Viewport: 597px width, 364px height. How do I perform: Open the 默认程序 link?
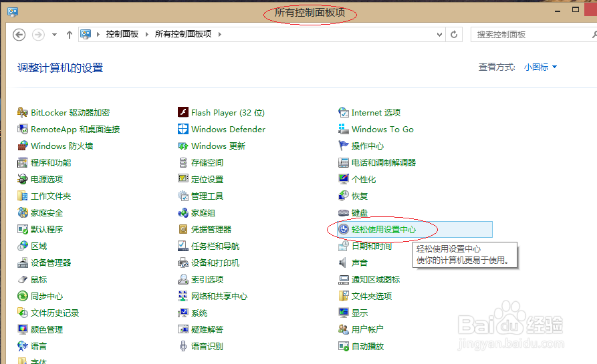(x=47, y=229)
